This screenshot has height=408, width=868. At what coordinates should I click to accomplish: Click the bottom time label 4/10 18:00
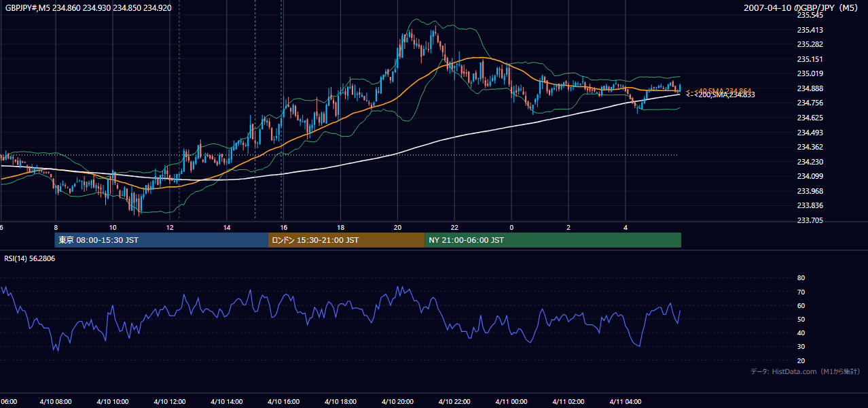tap(340, 402)
